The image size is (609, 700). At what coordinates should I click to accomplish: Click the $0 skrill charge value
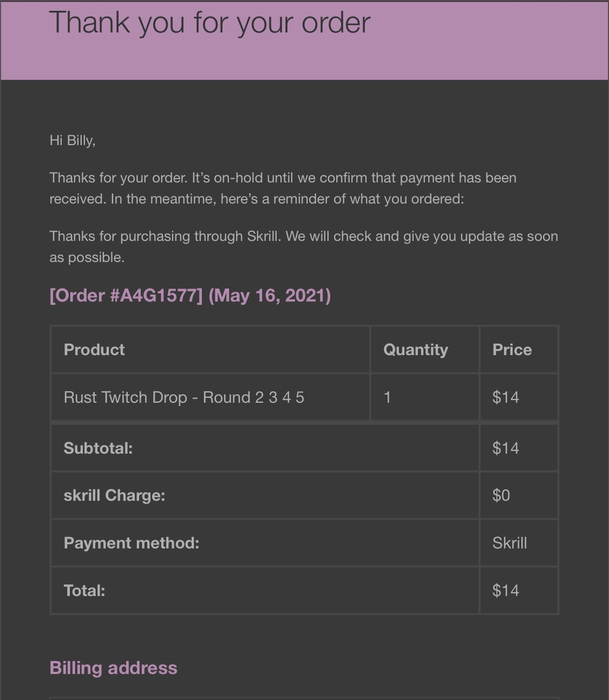(501, 495)
